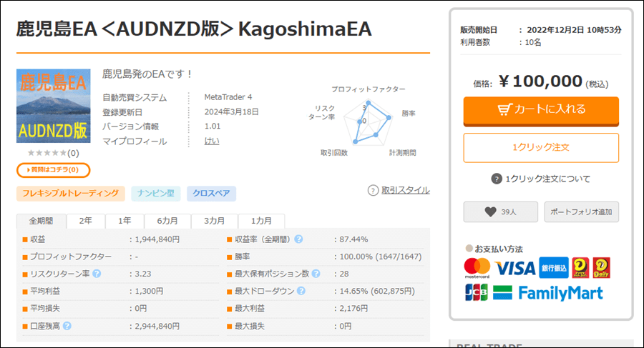The height and width of the screenshot is (348, 644).
Task: Click the heart favorite icon
Action: 490,212
